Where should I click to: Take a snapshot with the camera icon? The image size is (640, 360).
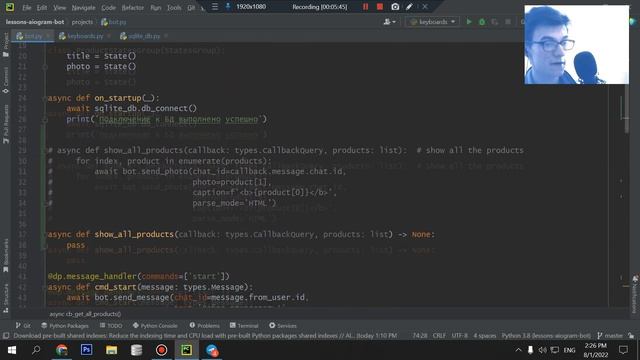[x=395, y=7]
